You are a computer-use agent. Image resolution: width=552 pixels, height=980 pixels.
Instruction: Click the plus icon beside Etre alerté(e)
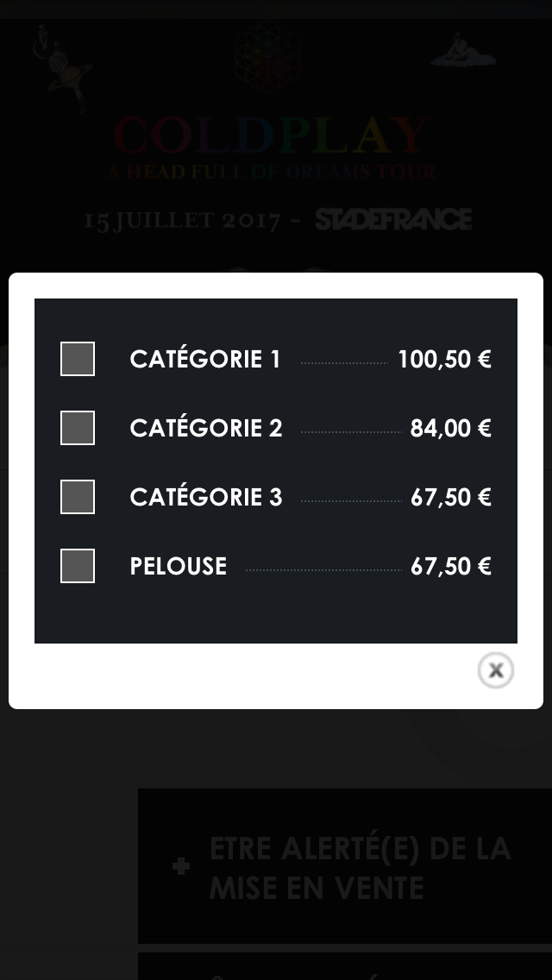tap(181, 866)
